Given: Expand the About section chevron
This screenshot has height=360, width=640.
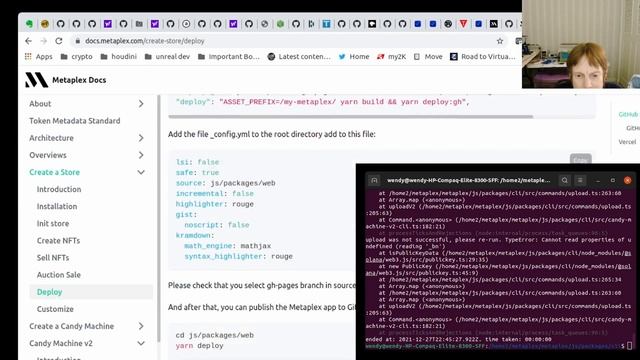Looking at the screenshot, I should pyautogui.click(x=141, y=104).
